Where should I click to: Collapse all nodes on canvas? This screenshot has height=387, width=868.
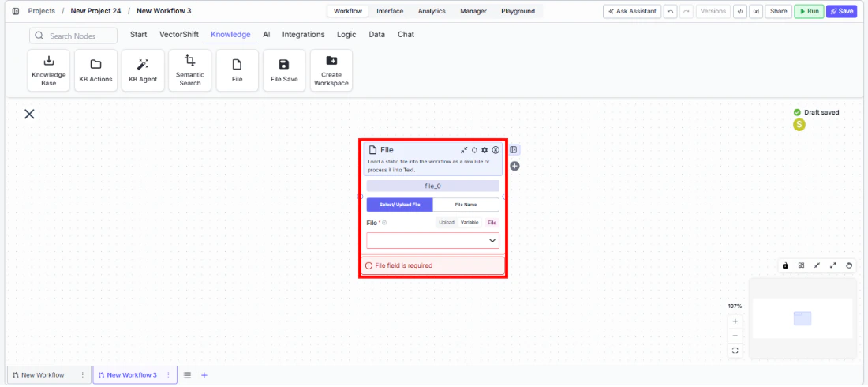[817, 265]
